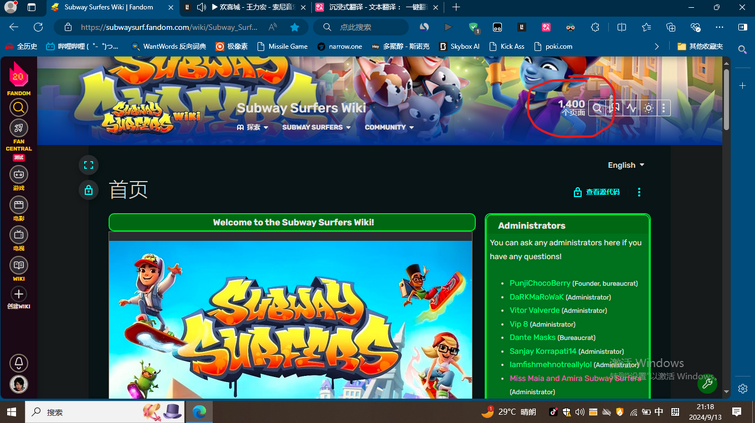Open the user avatar in Fandom sidebar
Viewport: 755px width, 423px height.
(x=19, y=384)
